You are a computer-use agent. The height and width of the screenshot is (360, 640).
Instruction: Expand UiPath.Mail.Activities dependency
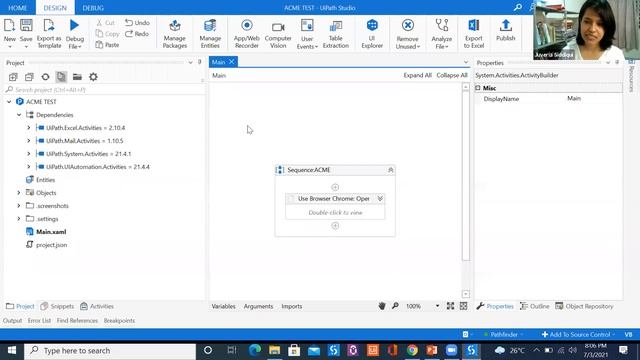coord(29,141)
